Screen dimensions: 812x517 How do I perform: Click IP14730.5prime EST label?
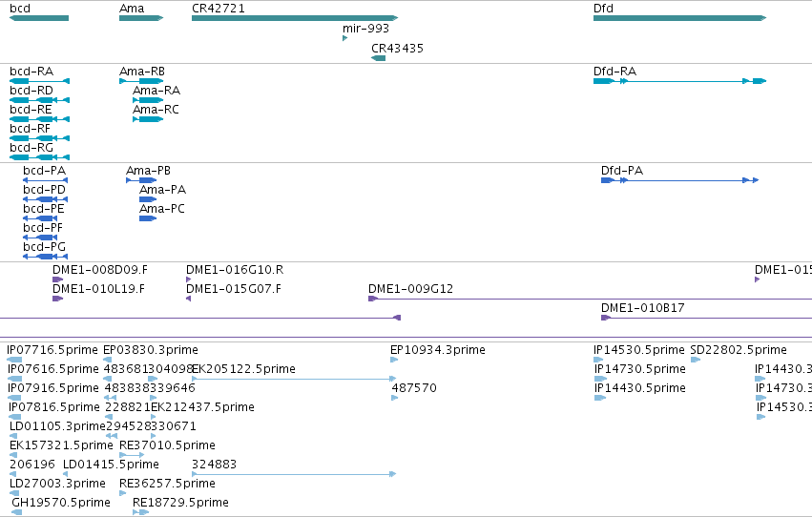[640, 369]
